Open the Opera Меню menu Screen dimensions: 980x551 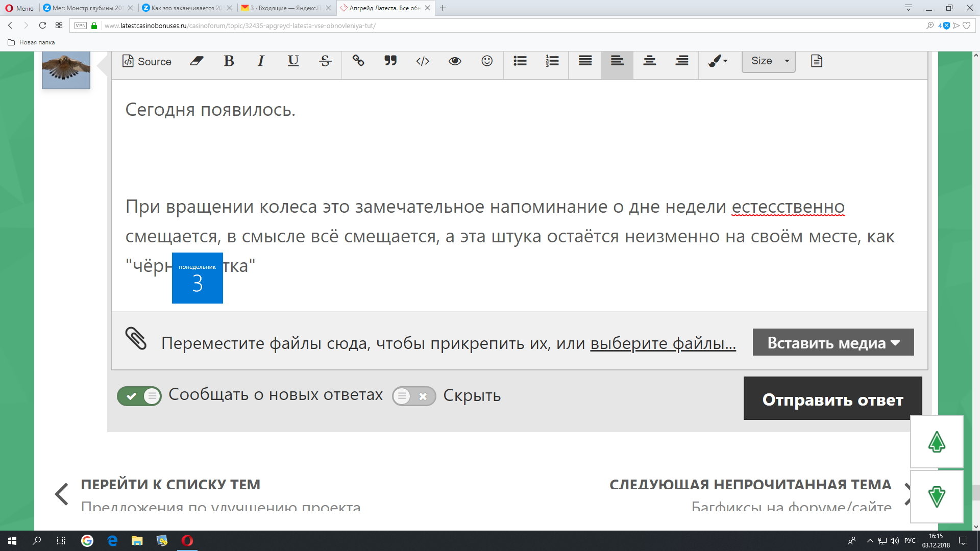click(19, 8)
